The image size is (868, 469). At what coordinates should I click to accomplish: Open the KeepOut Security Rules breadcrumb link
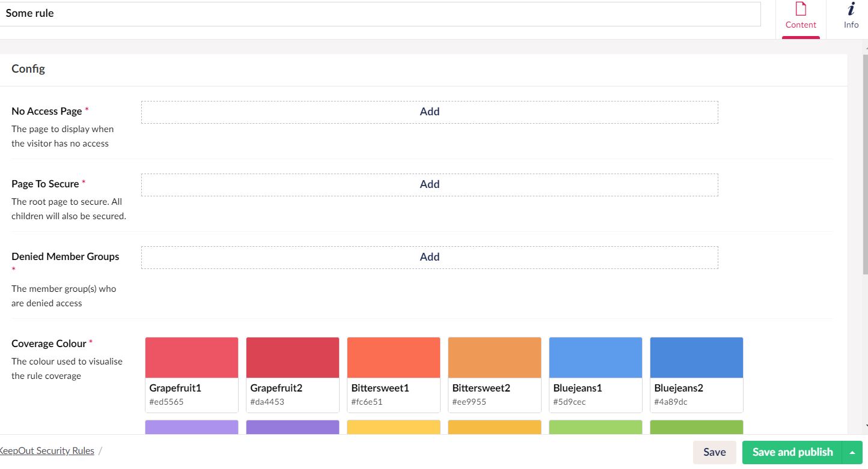[x=46, y=451]
